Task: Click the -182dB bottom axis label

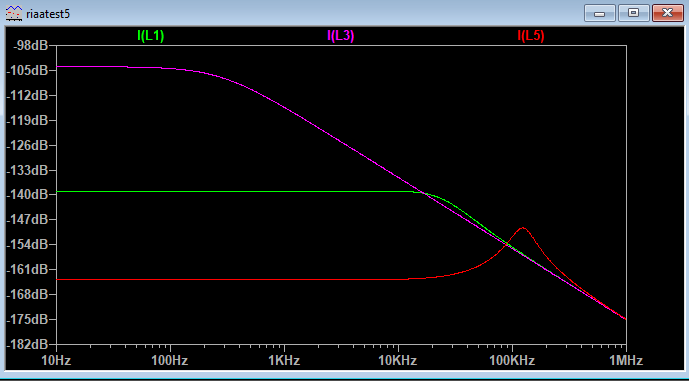Action: pos(27,344)
